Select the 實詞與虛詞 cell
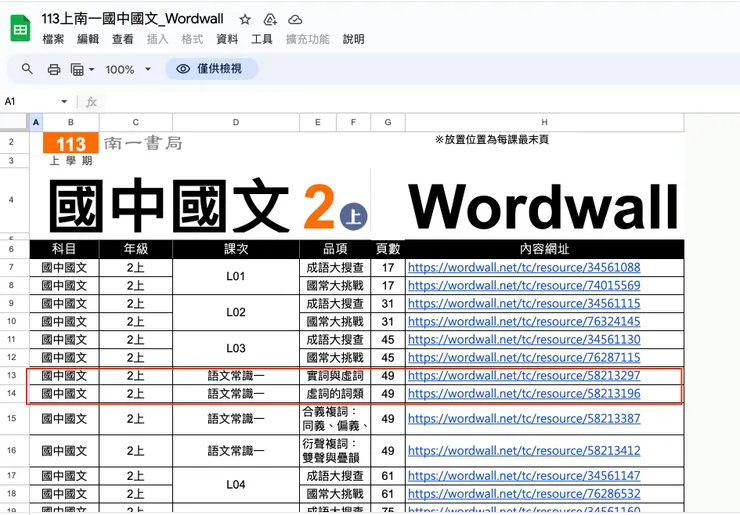740x515 pixels. pyautogui.click(x=335, y=376)
